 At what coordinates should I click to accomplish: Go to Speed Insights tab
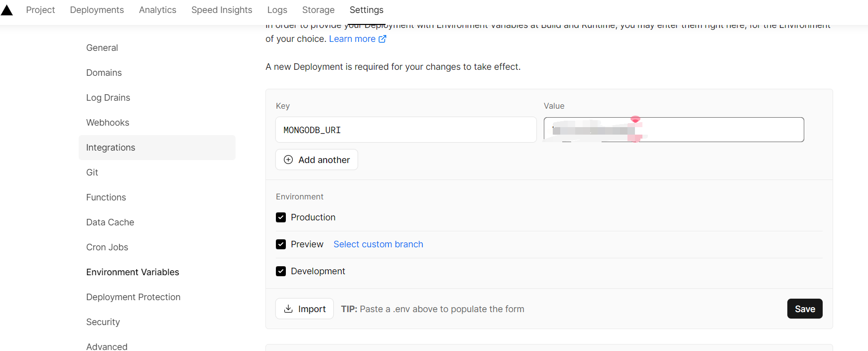tap(222, 10)
